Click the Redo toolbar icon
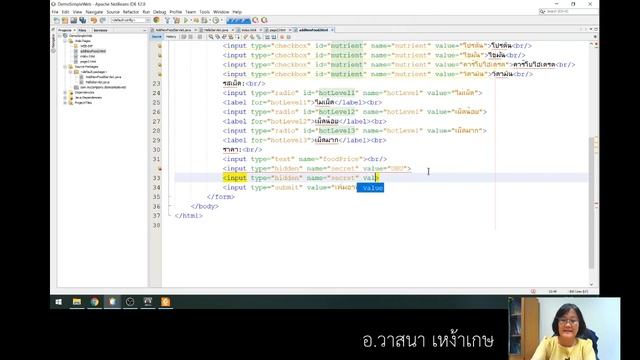The height and width of the screenshot is (360, 640). click(x=103, y=20)
